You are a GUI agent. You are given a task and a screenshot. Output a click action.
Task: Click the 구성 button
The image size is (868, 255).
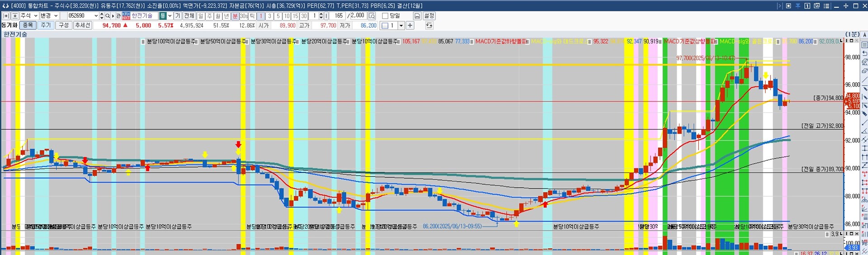(x=64, y=25)
